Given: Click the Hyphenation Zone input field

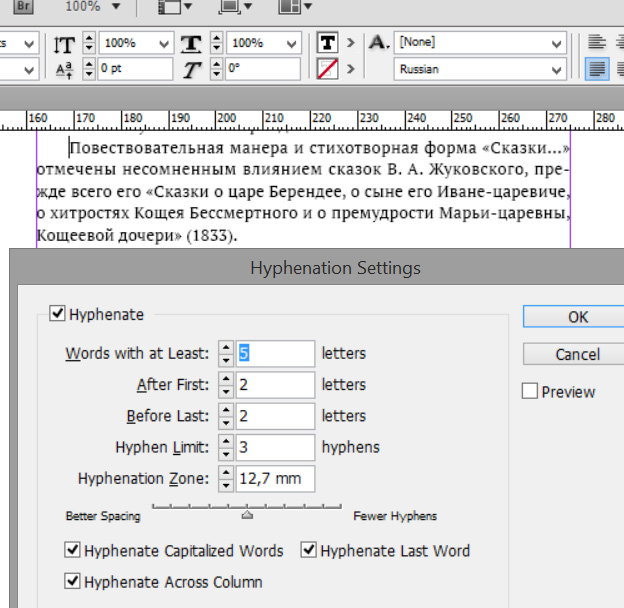Looking at the screenshot, I should [275, 479].
